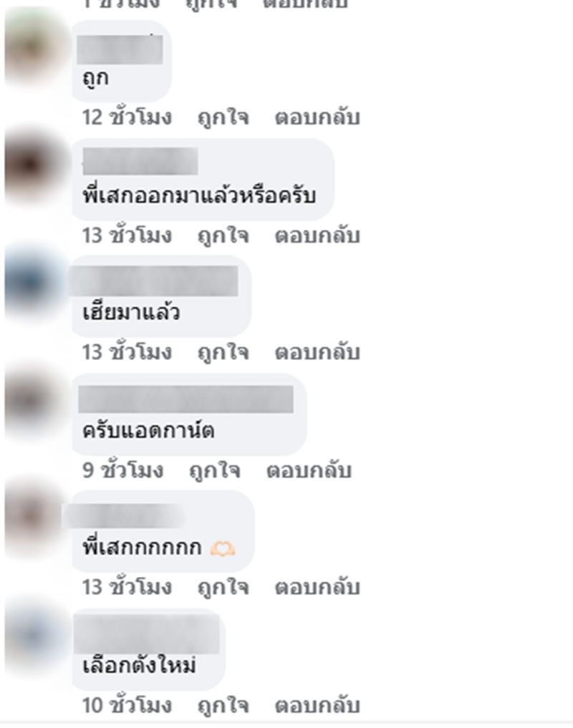Like the comment saying "ถูก"

223,117
